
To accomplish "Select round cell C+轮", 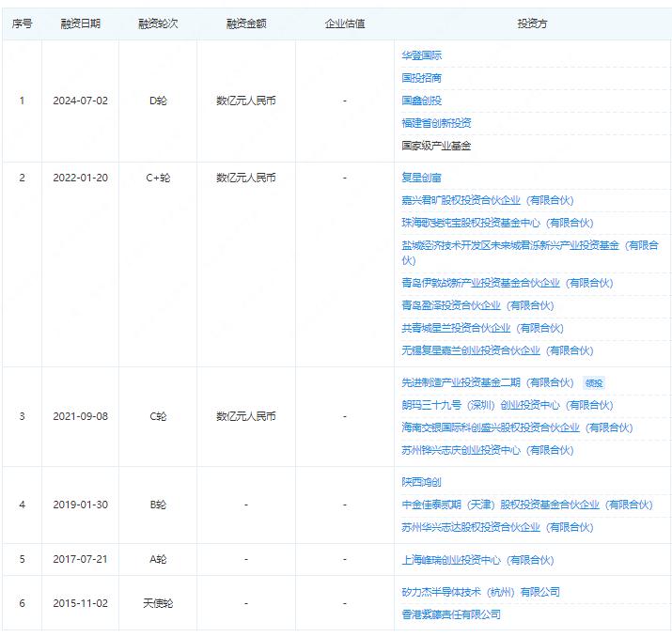I will coord(158,178).
